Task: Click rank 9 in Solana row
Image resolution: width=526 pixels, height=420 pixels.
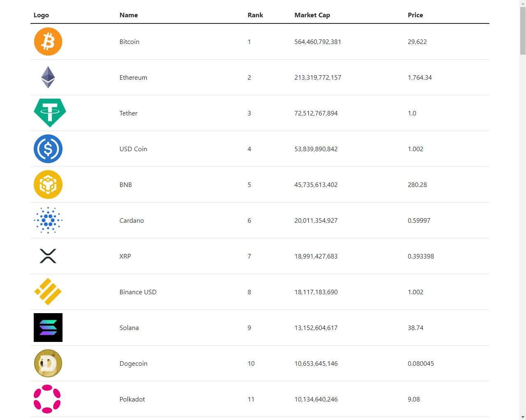Action: coord(249,328)
